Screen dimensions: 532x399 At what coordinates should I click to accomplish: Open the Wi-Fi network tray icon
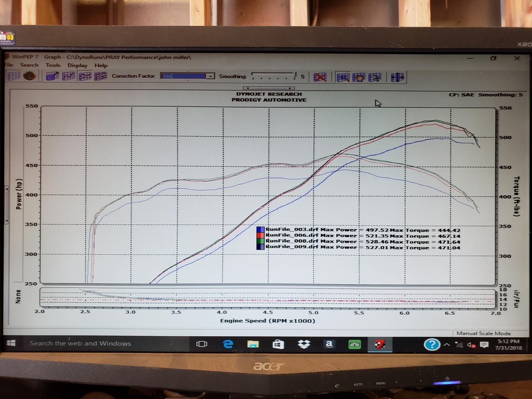pyautogui.click(x=459, y=345)
